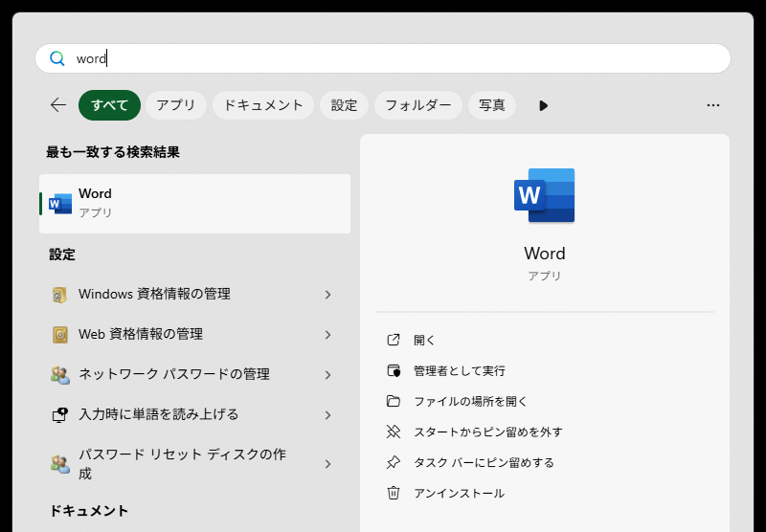Click the Word icon in the best match row

[60, 204]
